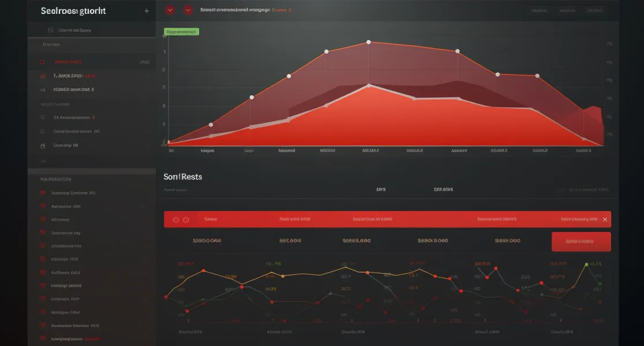Click the 'Sorı Rests' section heading
644x346 pixels.
pyautogui.click(x=183, y=177)
